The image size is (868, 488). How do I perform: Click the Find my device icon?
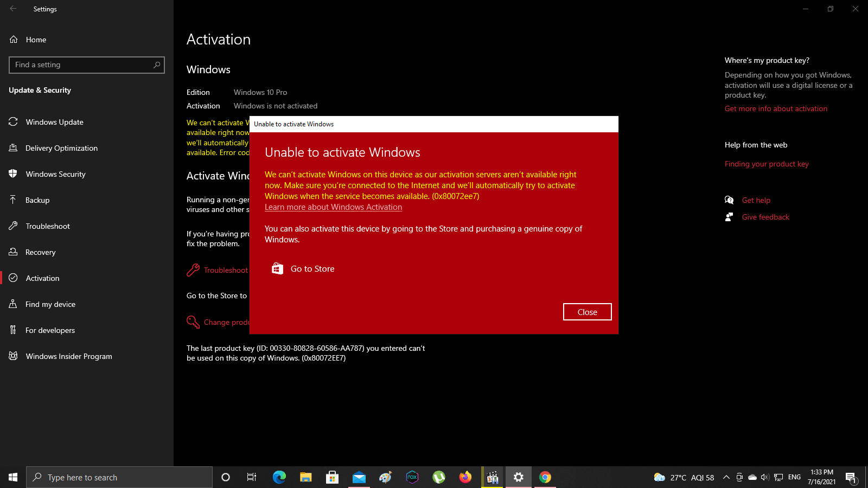click(x=13, y=304)
